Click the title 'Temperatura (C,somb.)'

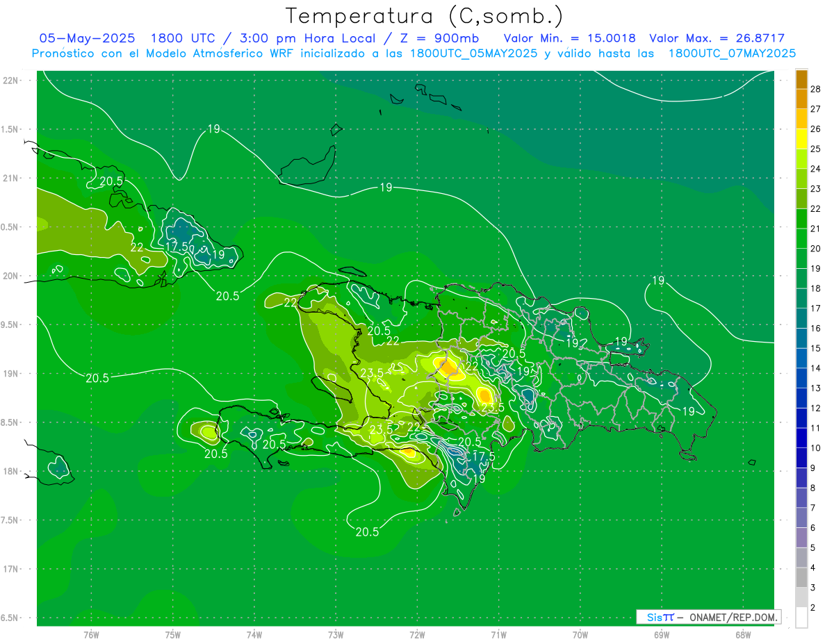pos(425,16)
